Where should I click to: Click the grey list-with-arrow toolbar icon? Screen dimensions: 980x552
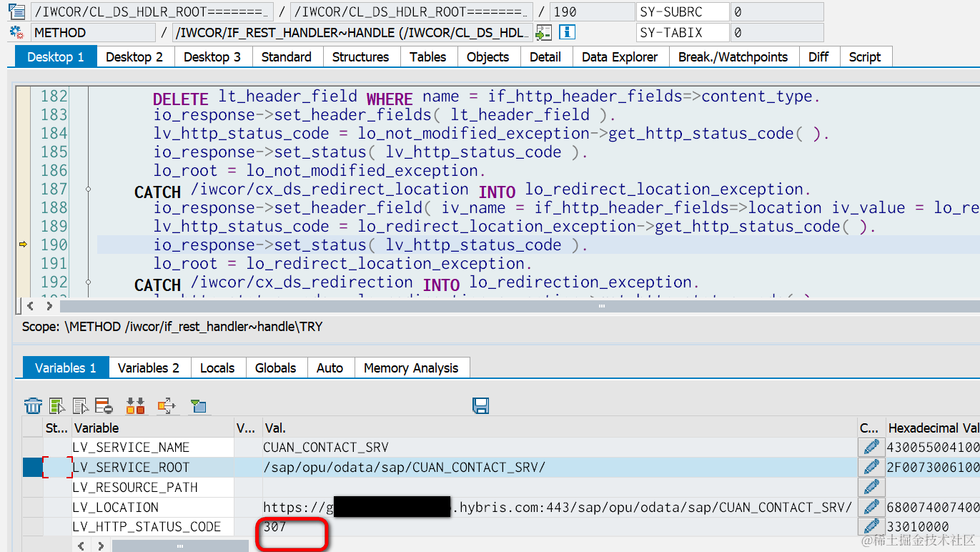(x=81, y=406)
